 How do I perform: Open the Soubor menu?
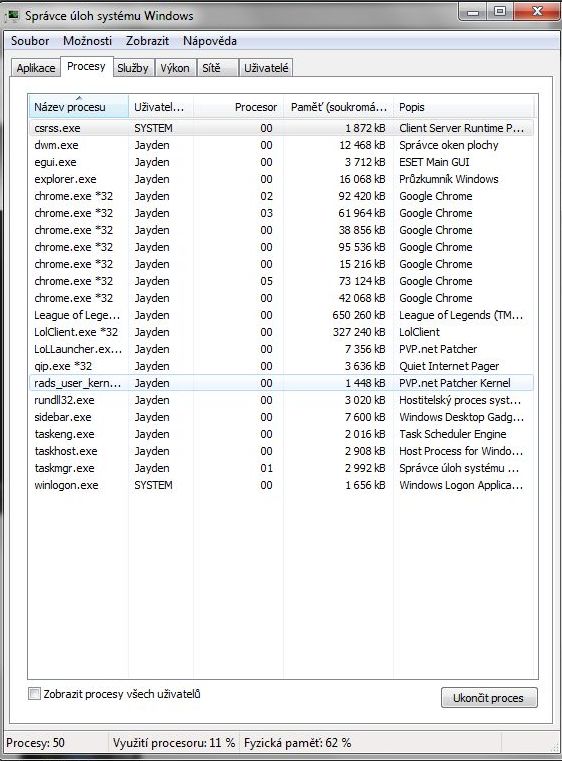30,41
